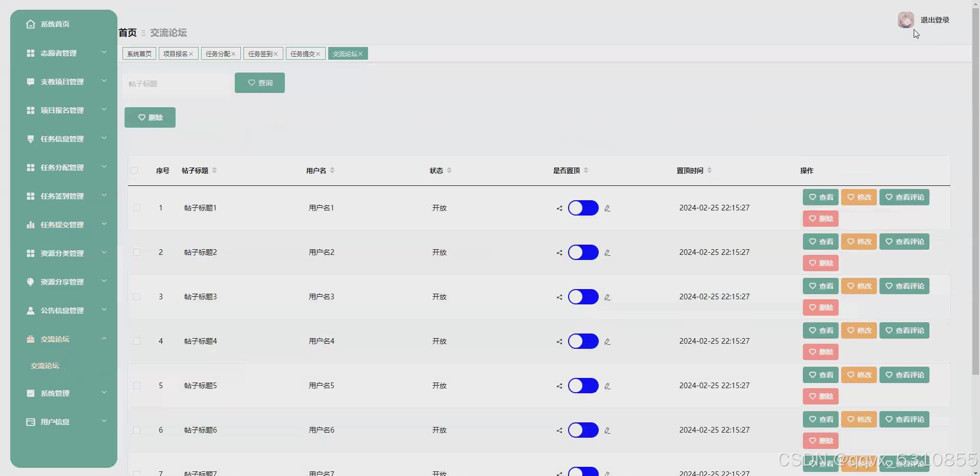Check the checkbox for row 2

(137, 252)
